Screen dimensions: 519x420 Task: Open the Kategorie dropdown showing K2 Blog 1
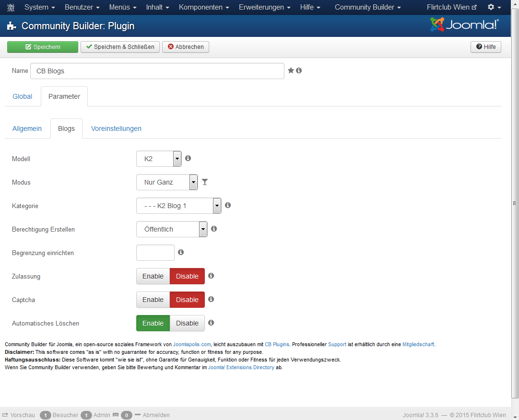pyautogui.click(x=179, y=206)
